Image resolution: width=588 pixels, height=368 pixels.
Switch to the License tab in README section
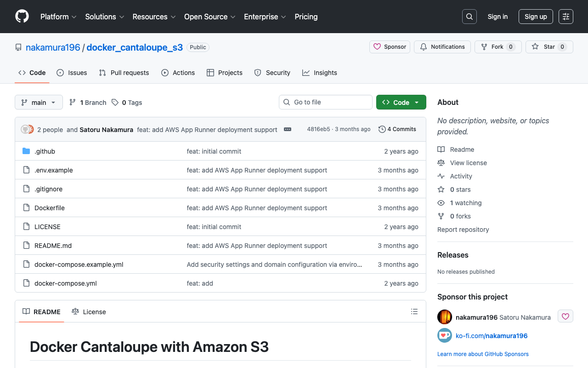coord(89,311)
